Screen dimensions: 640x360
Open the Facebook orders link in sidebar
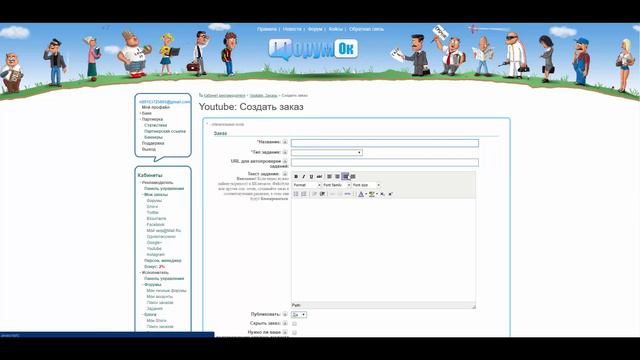coord(156,224)
